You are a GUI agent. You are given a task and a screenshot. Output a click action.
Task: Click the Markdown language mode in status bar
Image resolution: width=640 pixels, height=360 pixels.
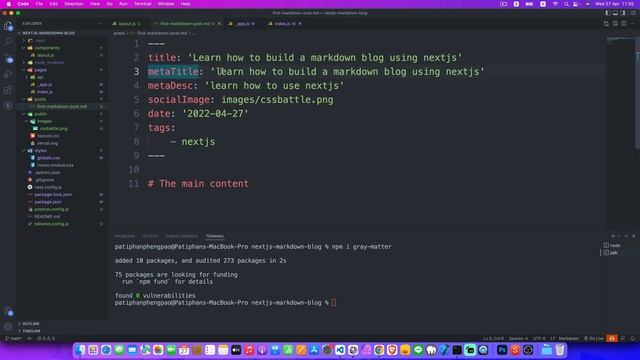point(569,338)
